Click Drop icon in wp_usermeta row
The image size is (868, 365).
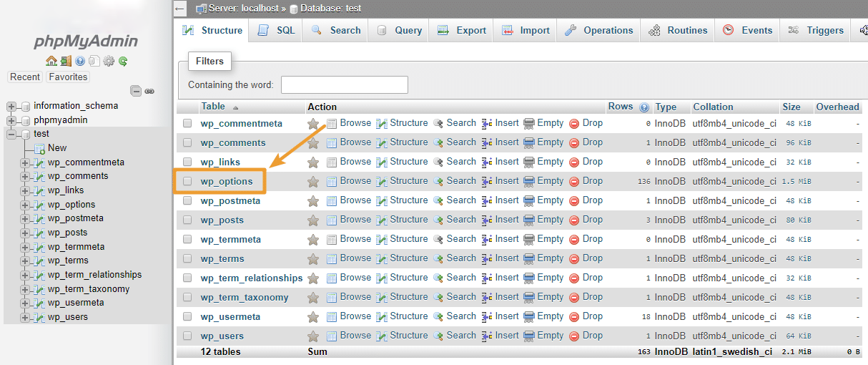574,316
